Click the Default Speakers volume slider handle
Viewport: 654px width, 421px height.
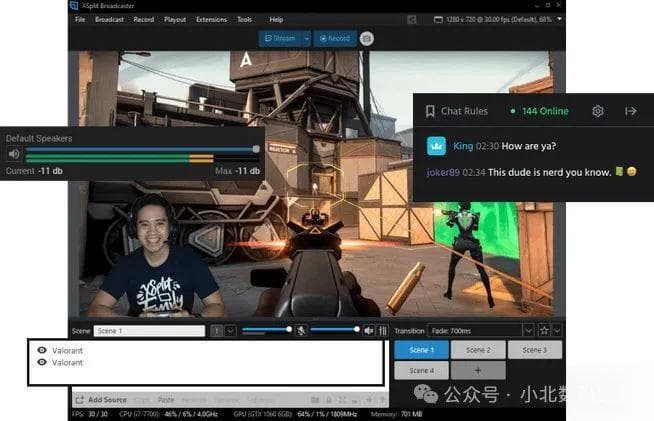[x=256, y=149]
